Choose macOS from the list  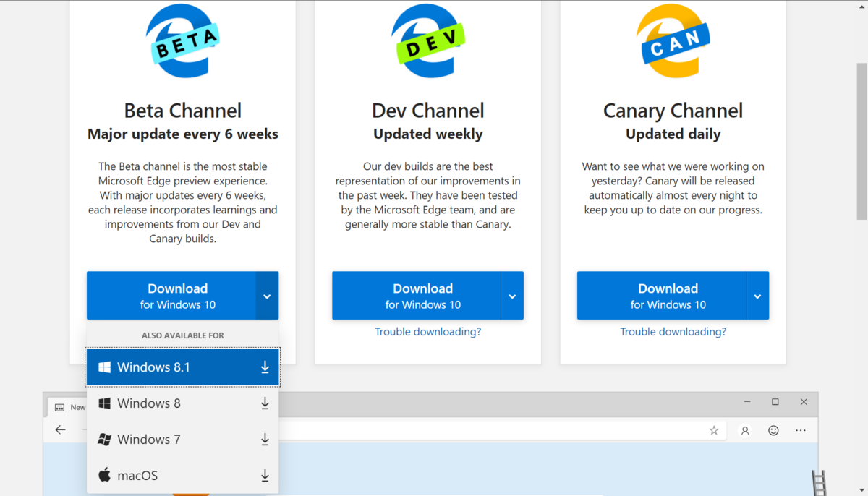coord(182,476)
